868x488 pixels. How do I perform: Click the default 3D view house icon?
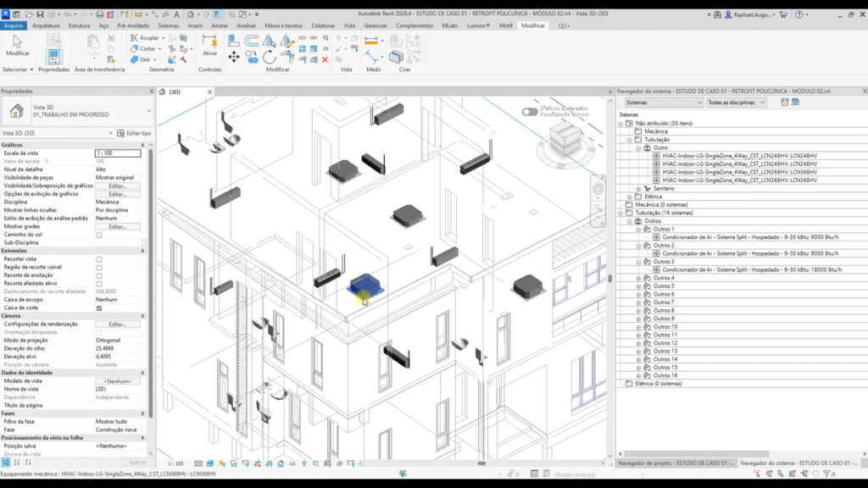pyautogui.click(x=190, y=14)
